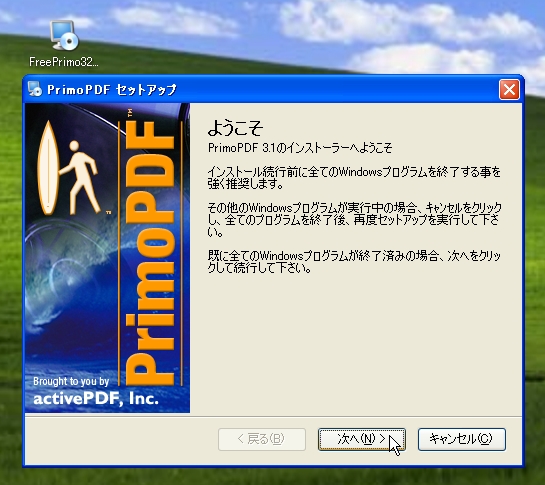545x485 pixels.
Task: Click the paragraph about clicking 次へ to continue
Action: coord(354,262)
